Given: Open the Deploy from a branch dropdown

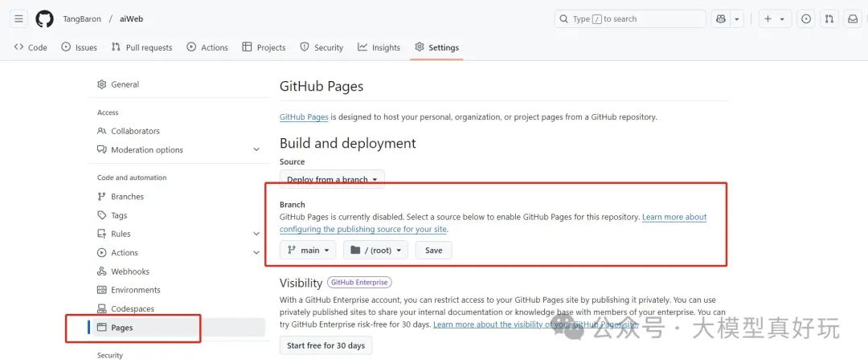Looking at the screenshot, I should point(332,179).
